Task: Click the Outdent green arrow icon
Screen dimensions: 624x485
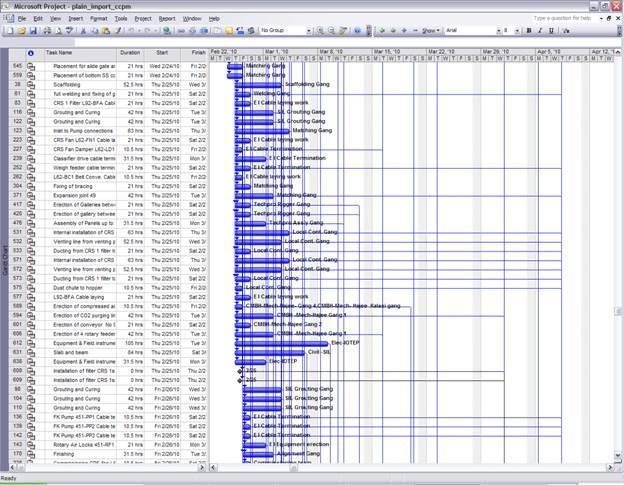Action: tap(381, 31)
